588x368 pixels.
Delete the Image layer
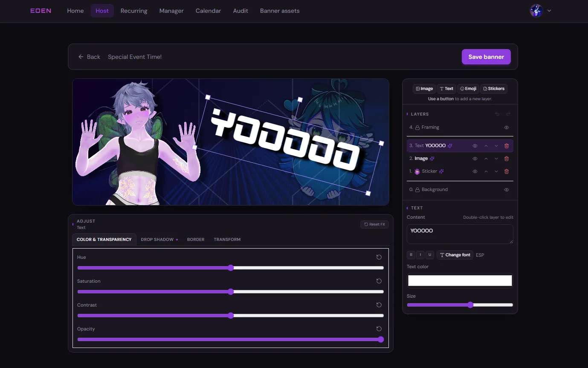[507, 159]
